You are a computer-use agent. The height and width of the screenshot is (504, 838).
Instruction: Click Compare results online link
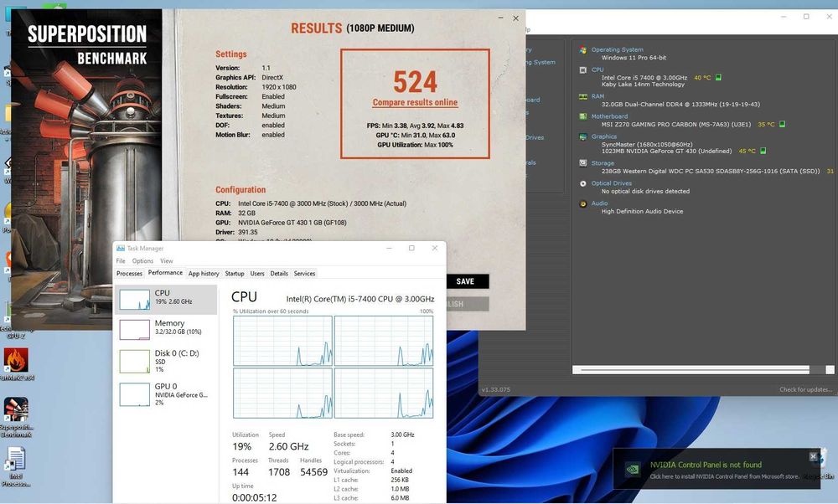(x=416, y=102)
